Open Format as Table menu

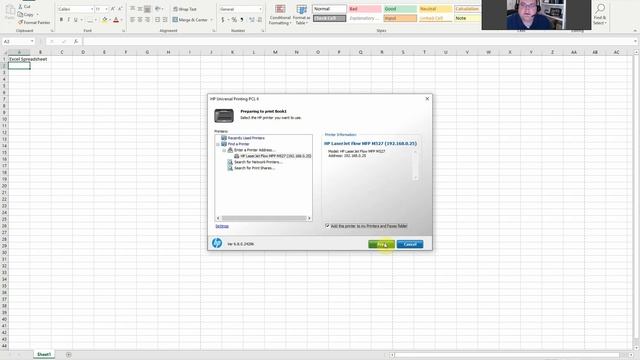(301, 15)
